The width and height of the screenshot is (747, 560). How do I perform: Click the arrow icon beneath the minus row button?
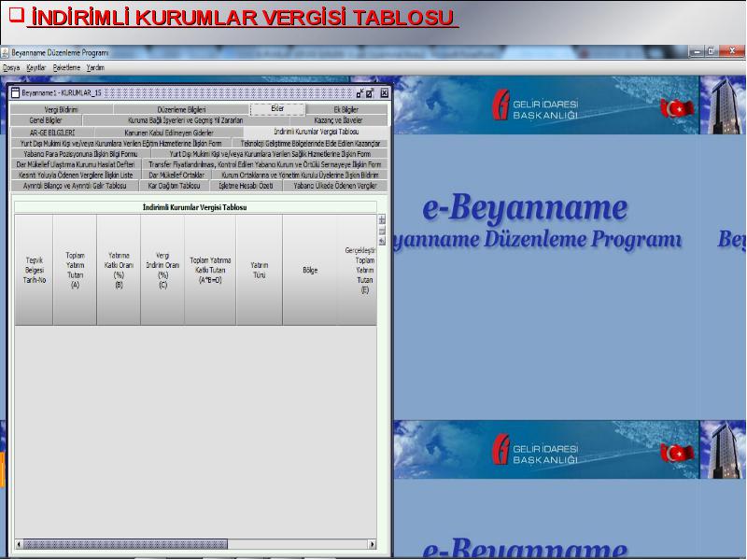point(382,242)
